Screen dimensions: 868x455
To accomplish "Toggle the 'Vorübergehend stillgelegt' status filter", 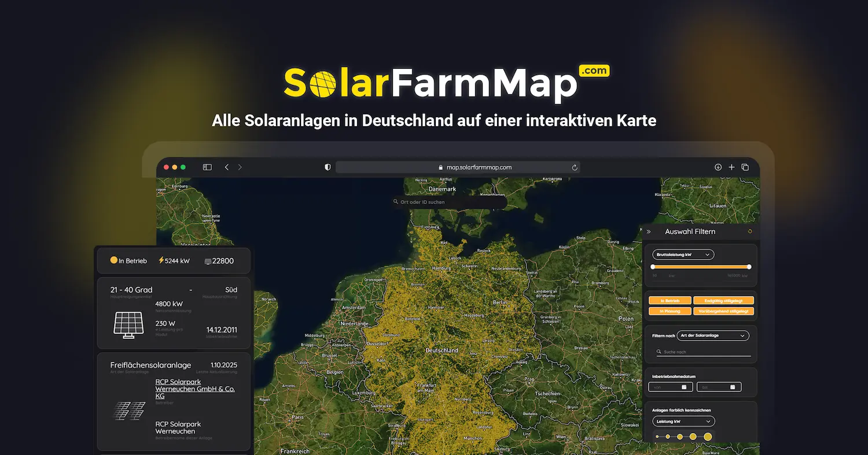I will pyautogui.click(x=723, y=311).
